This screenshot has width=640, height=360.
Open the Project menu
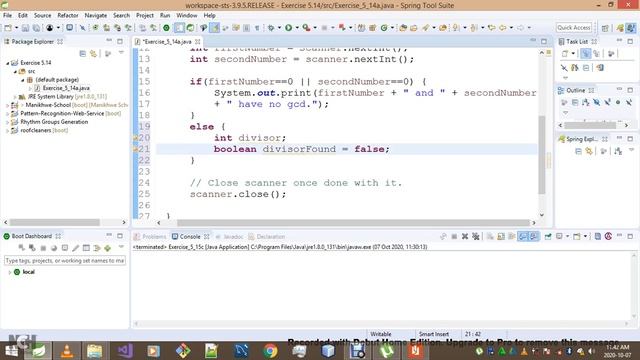coord(145,16)
